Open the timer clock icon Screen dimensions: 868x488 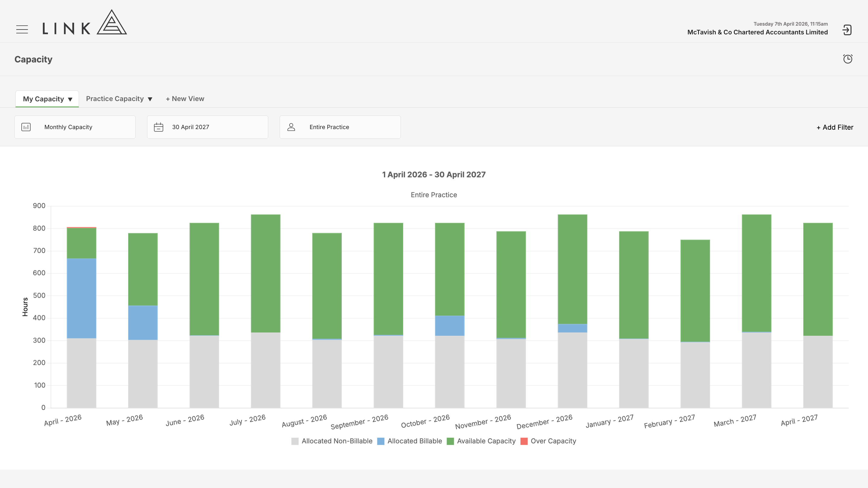[x=848, y=59]
